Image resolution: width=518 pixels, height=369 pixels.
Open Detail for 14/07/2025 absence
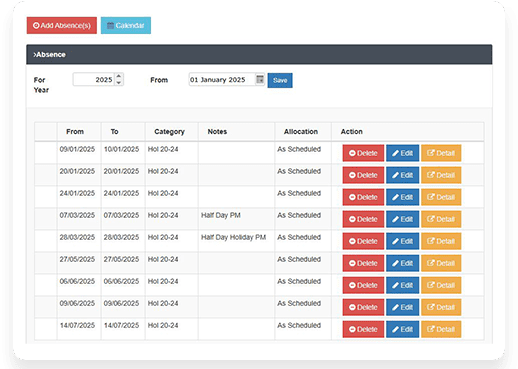[x=441, y=329]
